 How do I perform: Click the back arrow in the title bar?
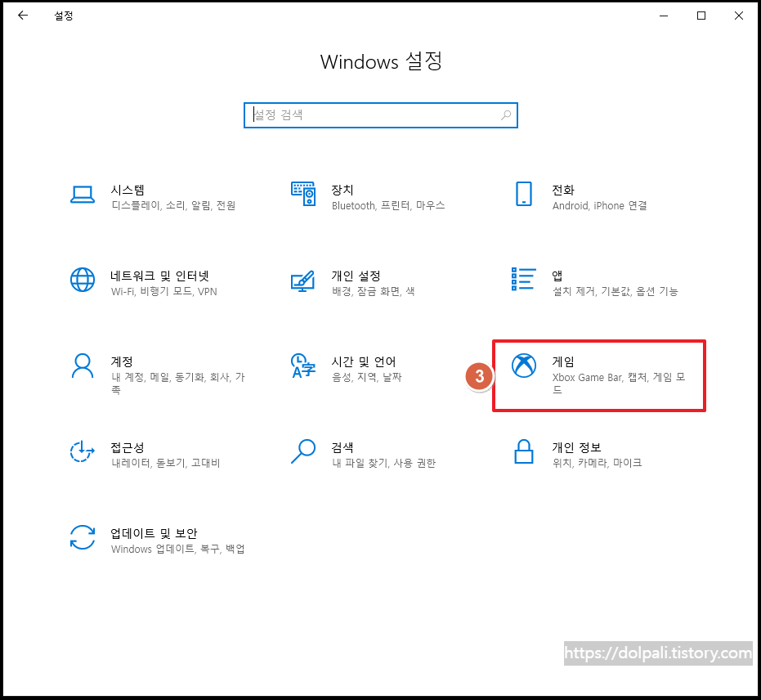tap(22, 15)
